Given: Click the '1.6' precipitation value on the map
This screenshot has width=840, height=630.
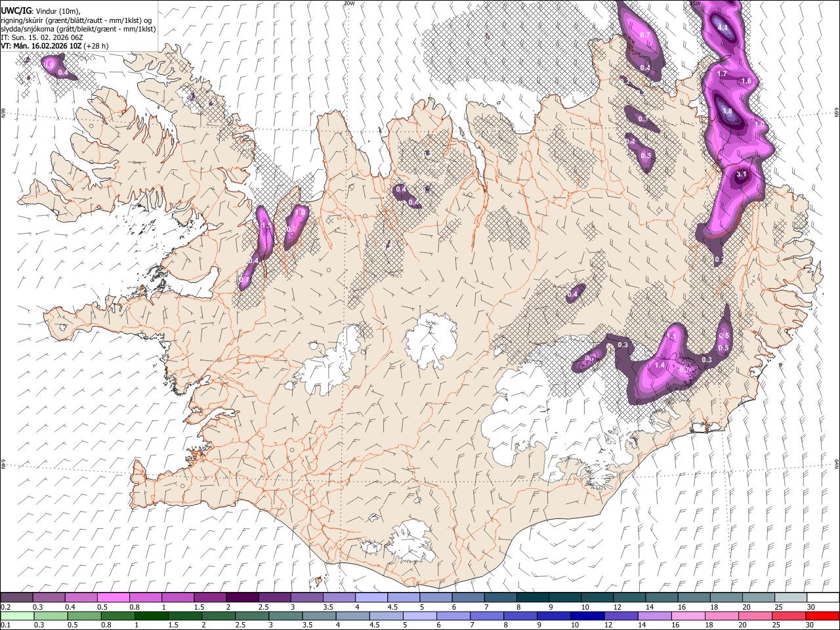Looking at the screenshot, I should [x=746, y=81].
